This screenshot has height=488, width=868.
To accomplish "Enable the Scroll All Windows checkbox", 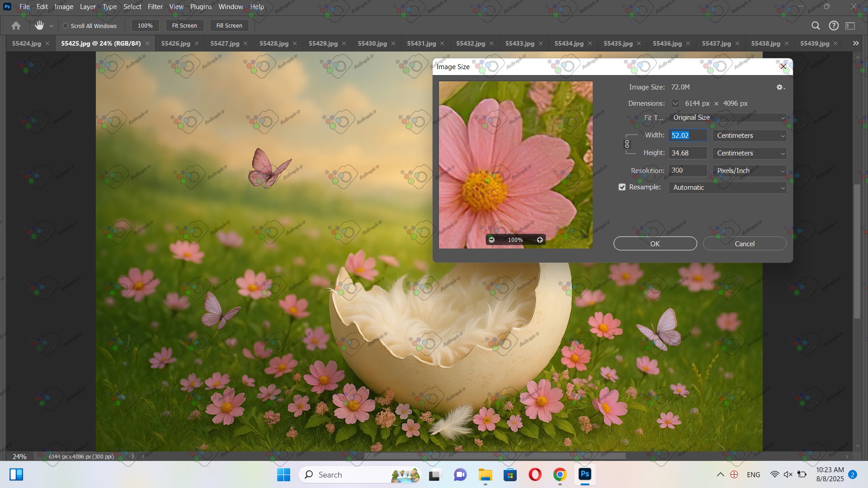I will point(66,26).
